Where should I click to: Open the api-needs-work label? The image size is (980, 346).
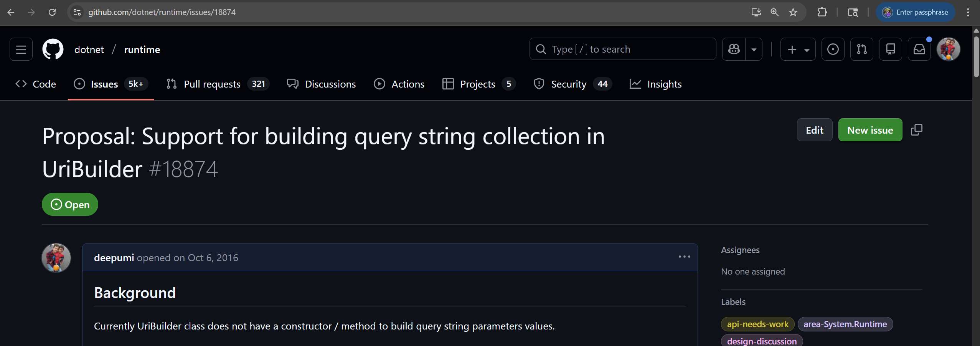tap(757, 324)
